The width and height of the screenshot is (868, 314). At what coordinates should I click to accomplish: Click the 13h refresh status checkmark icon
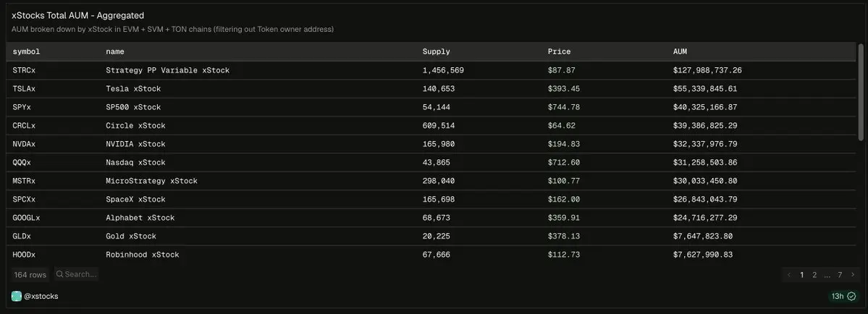[851, 297]
